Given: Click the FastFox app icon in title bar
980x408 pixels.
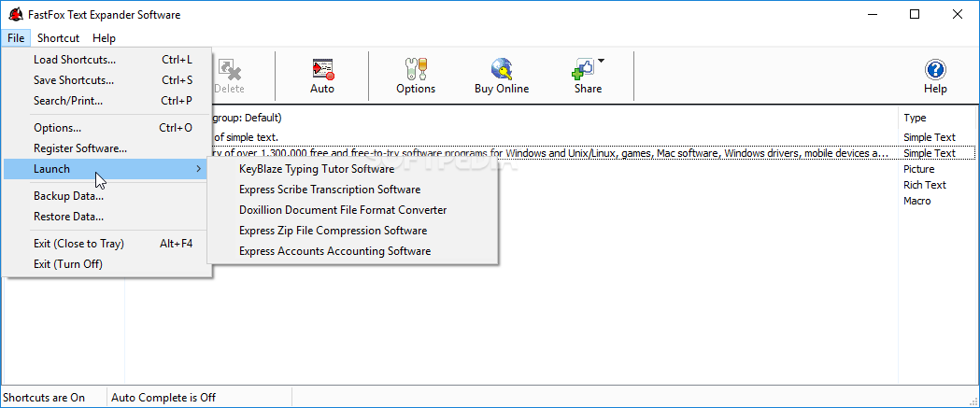Looking at the screenshot, I should tap(16, 14).
